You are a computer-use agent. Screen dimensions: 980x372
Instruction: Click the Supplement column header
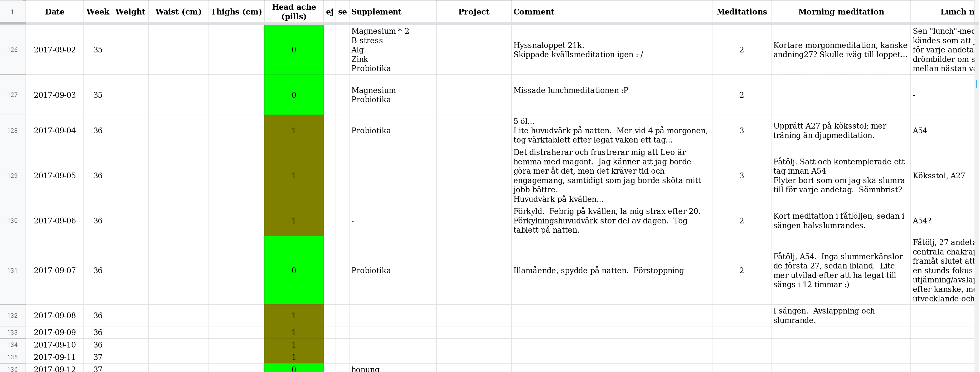point(393,12)
